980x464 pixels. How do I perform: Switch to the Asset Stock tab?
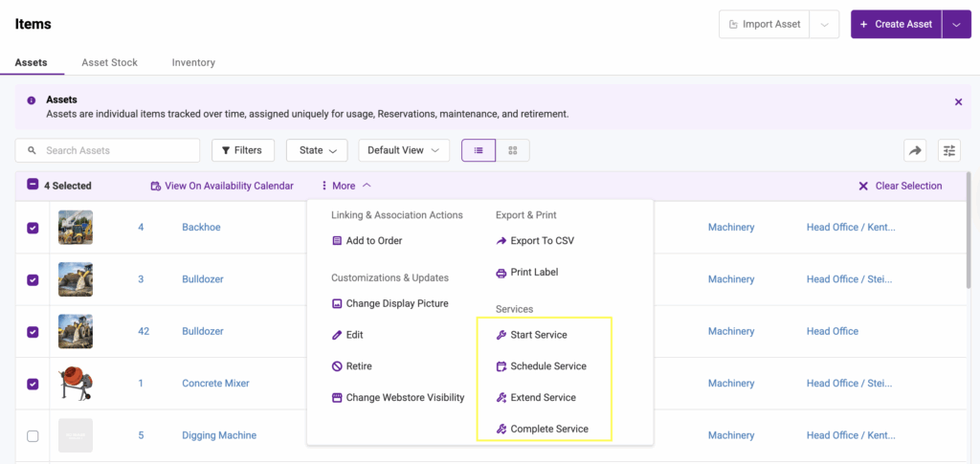pyautogui.click(x=109, y=62)
